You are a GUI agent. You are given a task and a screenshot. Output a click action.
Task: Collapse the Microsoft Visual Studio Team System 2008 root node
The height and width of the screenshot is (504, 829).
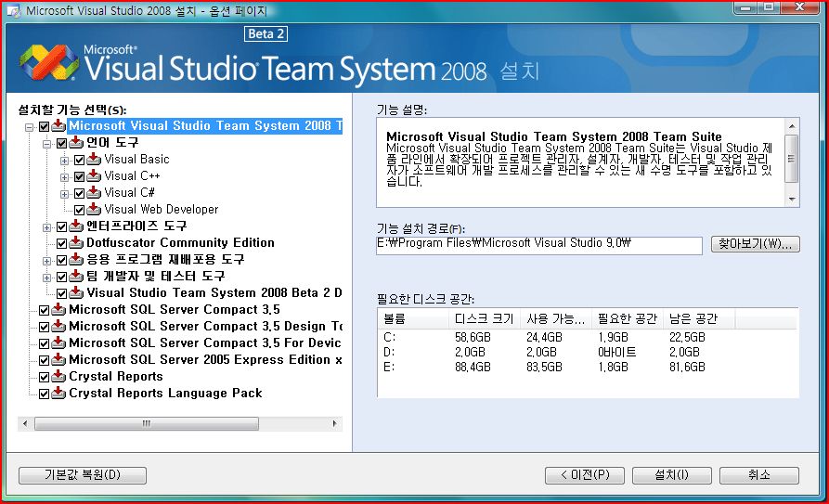pos(30,127)
